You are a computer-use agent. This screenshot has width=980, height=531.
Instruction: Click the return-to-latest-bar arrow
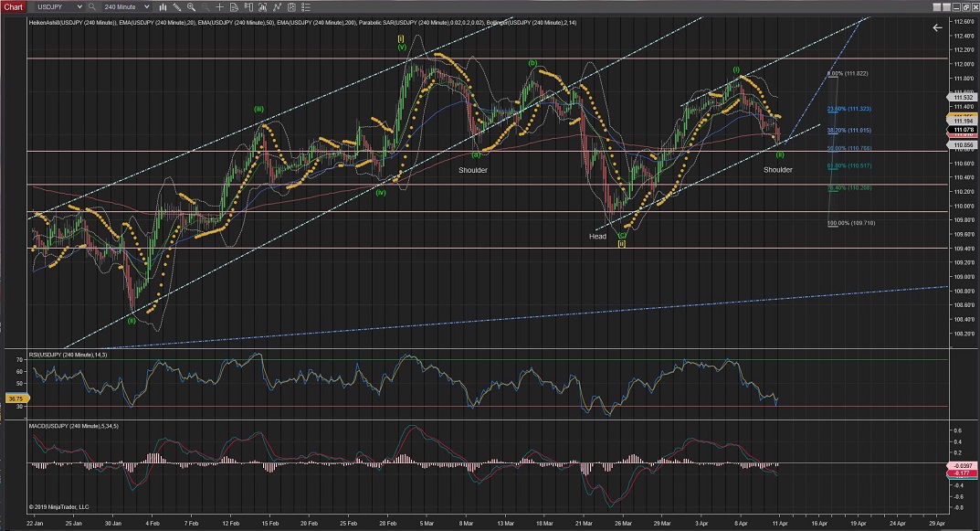point(936,28)
